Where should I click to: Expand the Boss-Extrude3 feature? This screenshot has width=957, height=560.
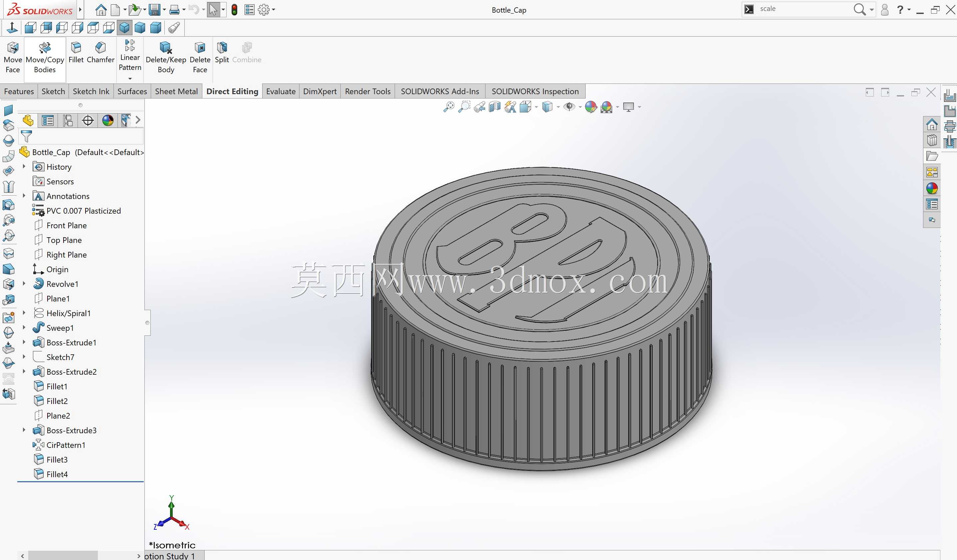tap(24, 430)
